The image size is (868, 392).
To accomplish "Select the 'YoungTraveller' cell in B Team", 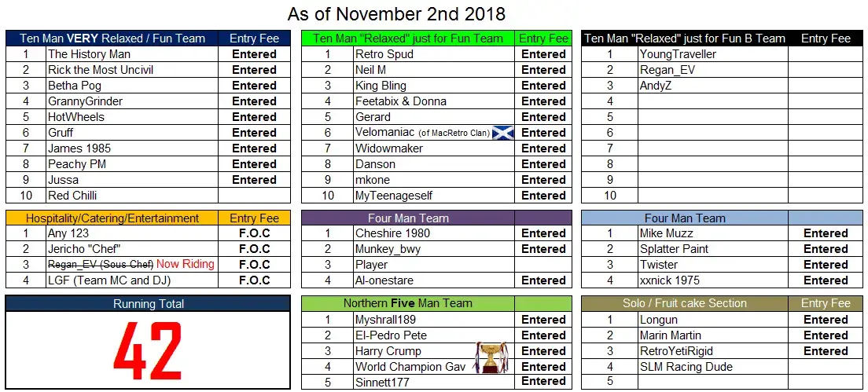I will (x=714, y=54).
